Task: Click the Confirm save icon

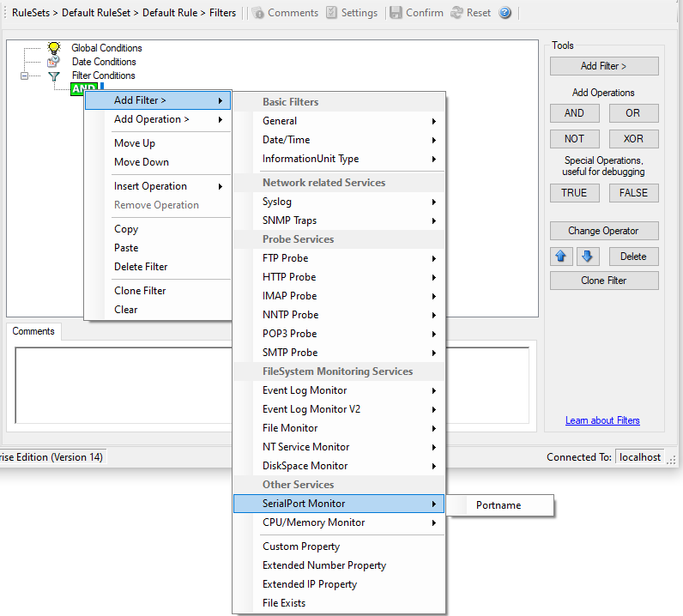Action: click(x=396, y=13)
